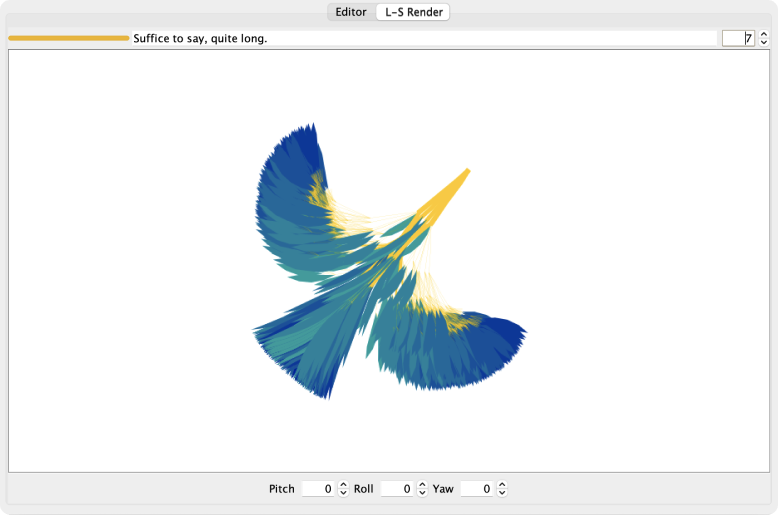Increment the Yaw value
The height and width of the screenshot is (515, 778).
point(502,485)
